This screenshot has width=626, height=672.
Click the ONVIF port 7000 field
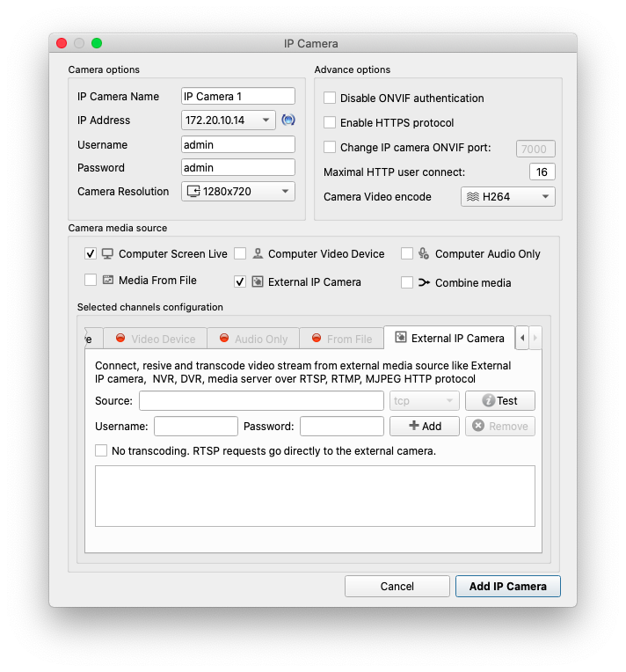pyautogui.click(x=535, y=149)
